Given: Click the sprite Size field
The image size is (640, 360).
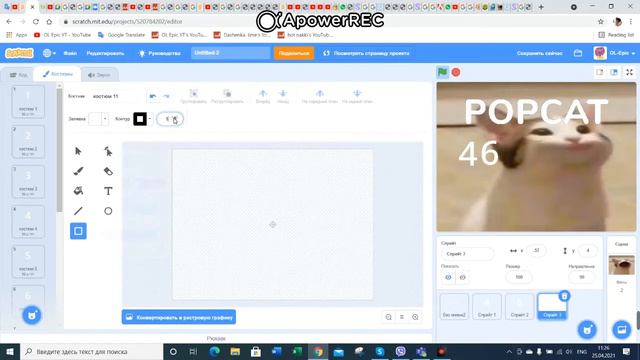Looking at the screenshot, I should [x=519, y=277].
